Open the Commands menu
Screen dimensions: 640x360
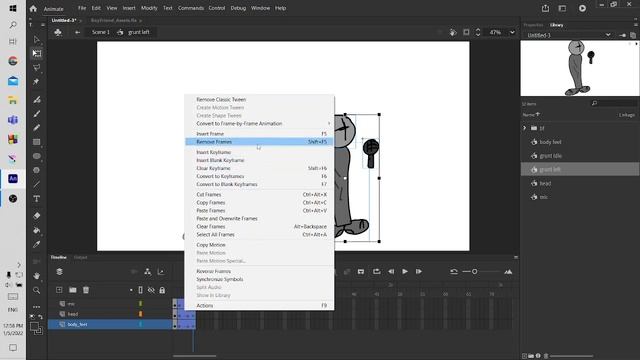pos(191,8)
